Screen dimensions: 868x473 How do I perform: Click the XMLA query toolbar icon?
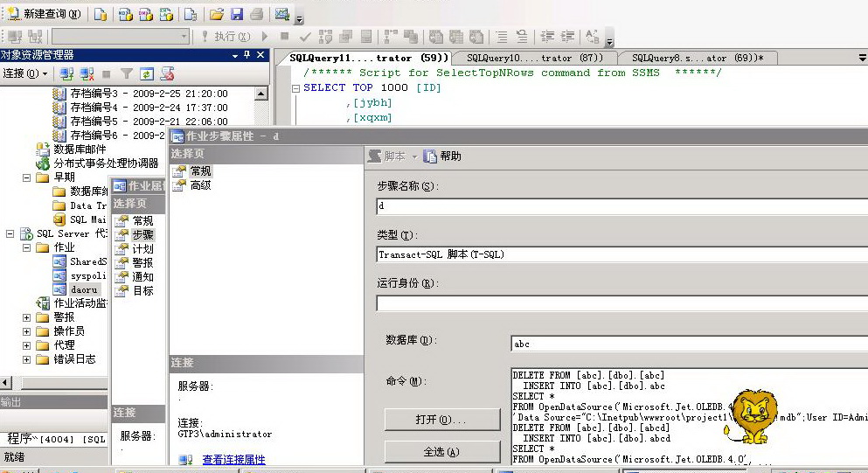166,14
